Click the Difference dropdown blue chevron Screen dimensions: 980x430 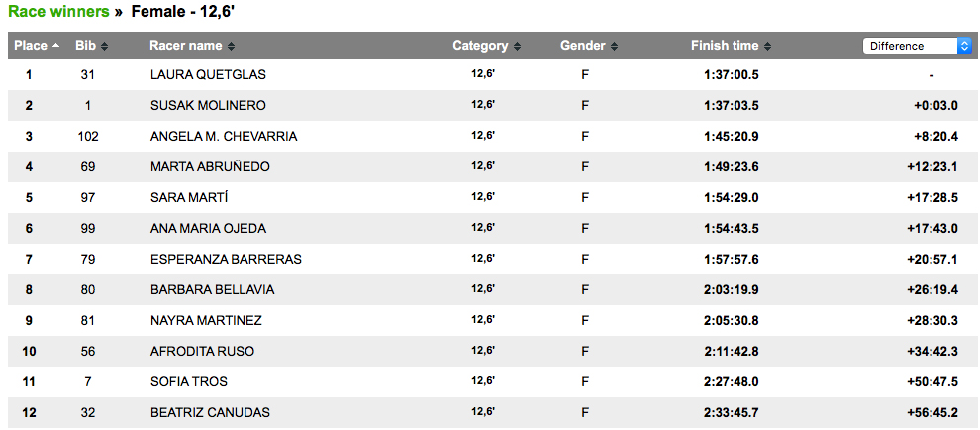tap(964, 46)
